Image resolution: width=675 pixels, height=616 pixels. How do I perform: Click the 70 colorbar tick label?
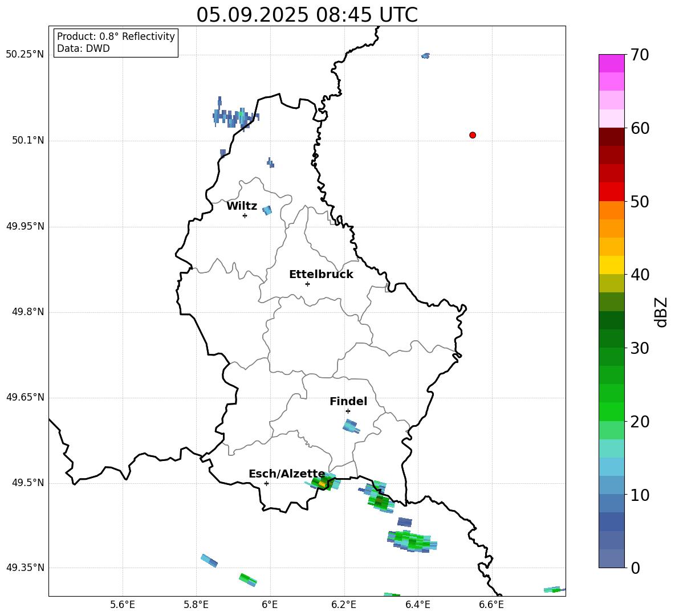click(x=640, y=55)
